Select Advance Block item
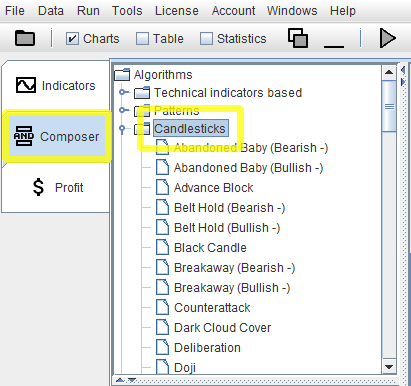 pos(214,188)
